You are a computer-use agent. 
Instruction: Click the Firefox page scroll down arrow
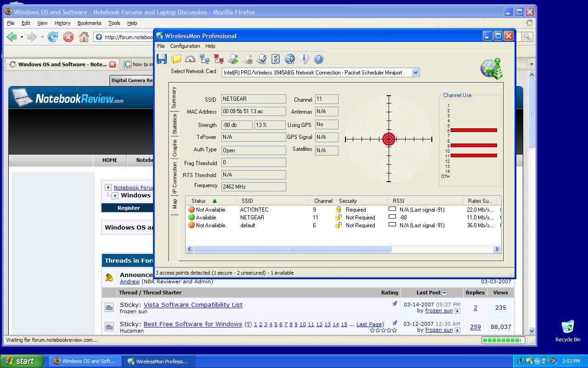(x=532, y=331)
